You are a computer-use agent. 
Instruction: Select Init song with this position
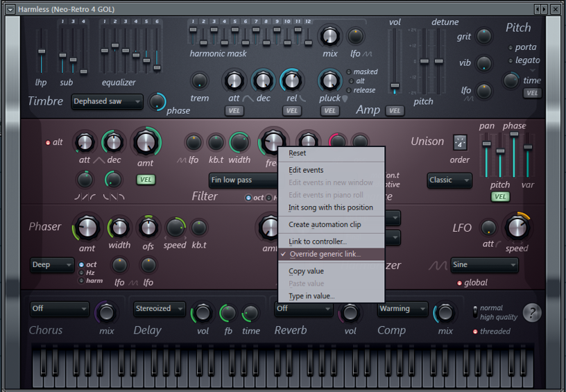point(332,207)
